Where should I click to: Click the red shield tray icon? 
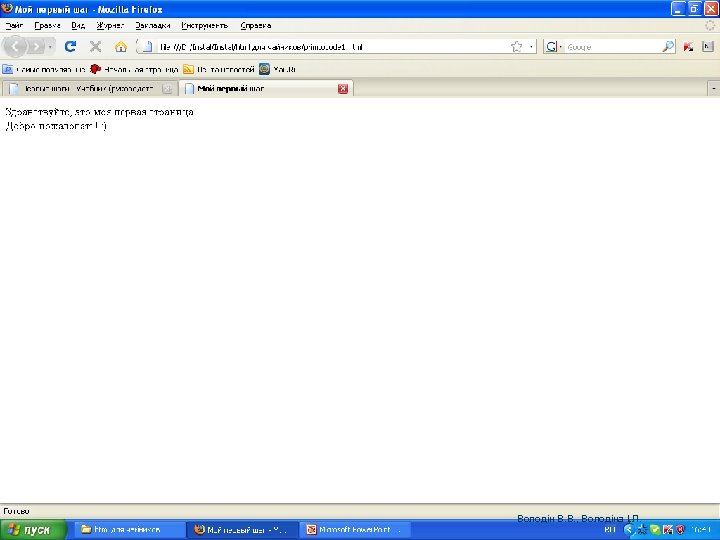click(681, 530)
